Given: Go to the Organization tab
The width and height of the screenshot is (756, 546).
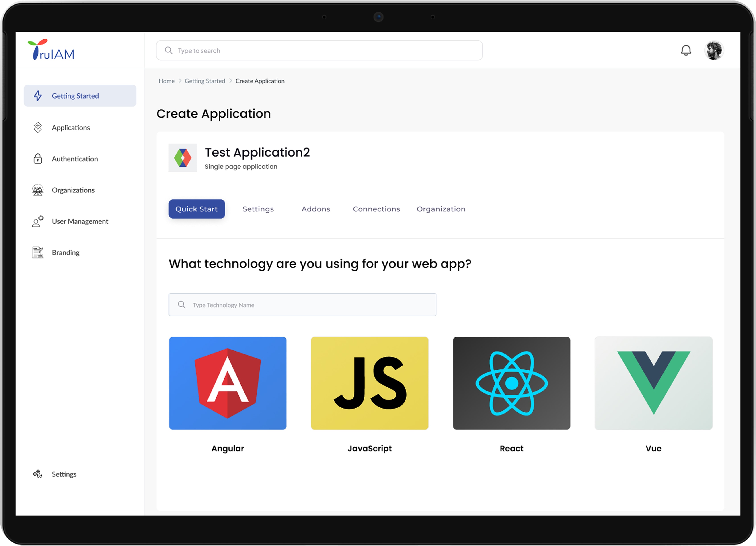Looking at the screenshot, I should pyautogui.click(x=441, y=209).
